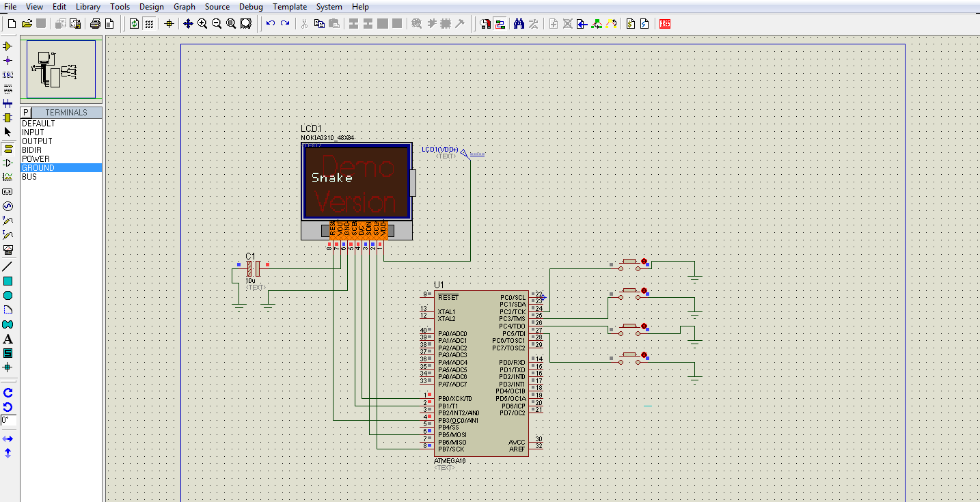The height and width of the screenshot is (502, 980).
Task: Create a new design file
Action: click(12, 23)
